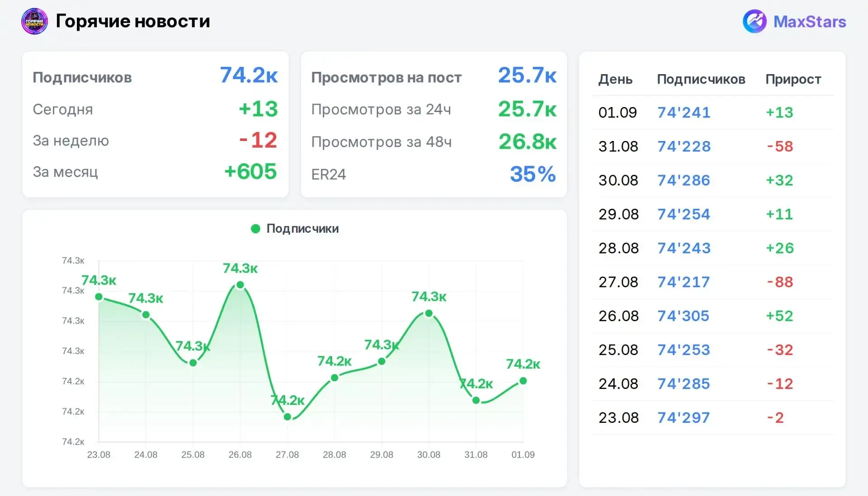
Task: Click the MaxStars logo icon
Action: pyautogui.click(x=755, y=21)
